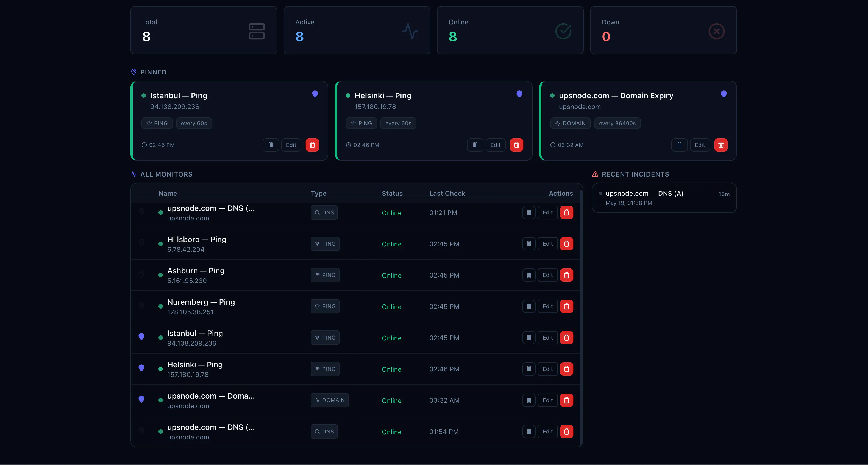Image resolution: width=868 pixels, height=465 pixels.
Task: Edit the 01:21 PM DNS monitor row
Action: pyautogui.click(x=547, y=212)
